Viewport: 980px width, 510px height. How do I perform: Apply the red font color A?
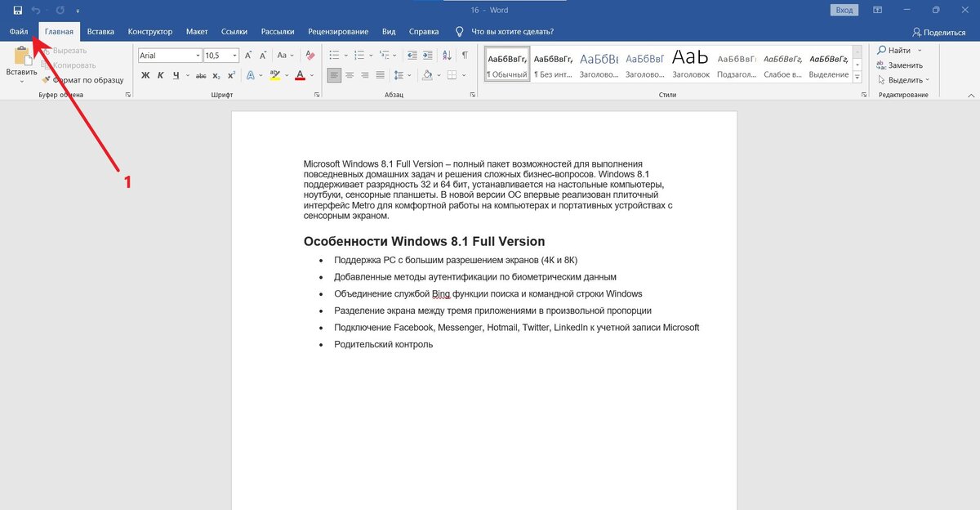tap(301, 75)
